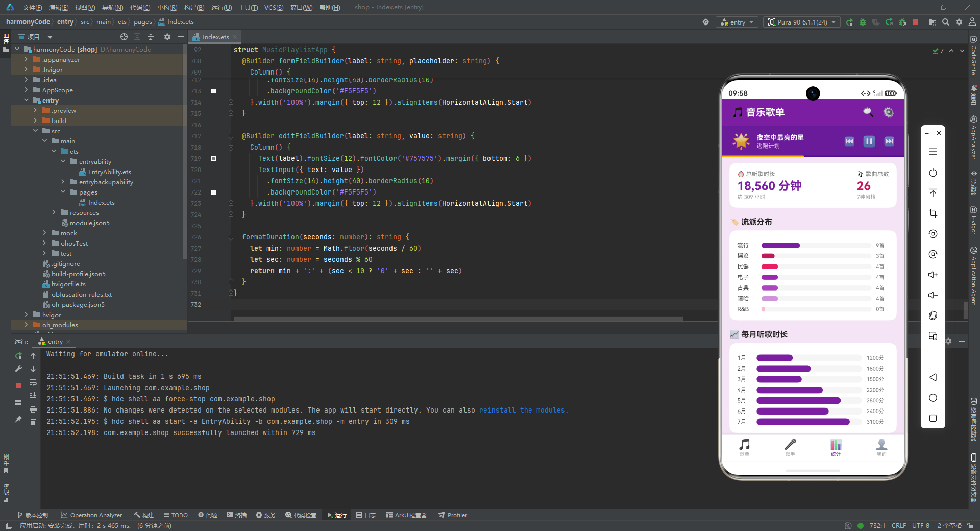This screenshot has height=531, width=980.
Task: Switch to the 歌手 tab in music app
Action: point(790,447)
